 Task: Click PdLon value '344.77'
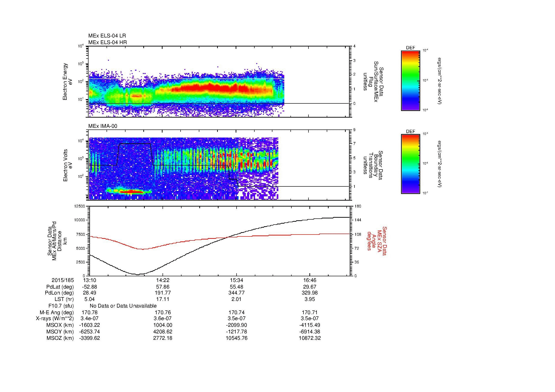(x=236, y=293)
